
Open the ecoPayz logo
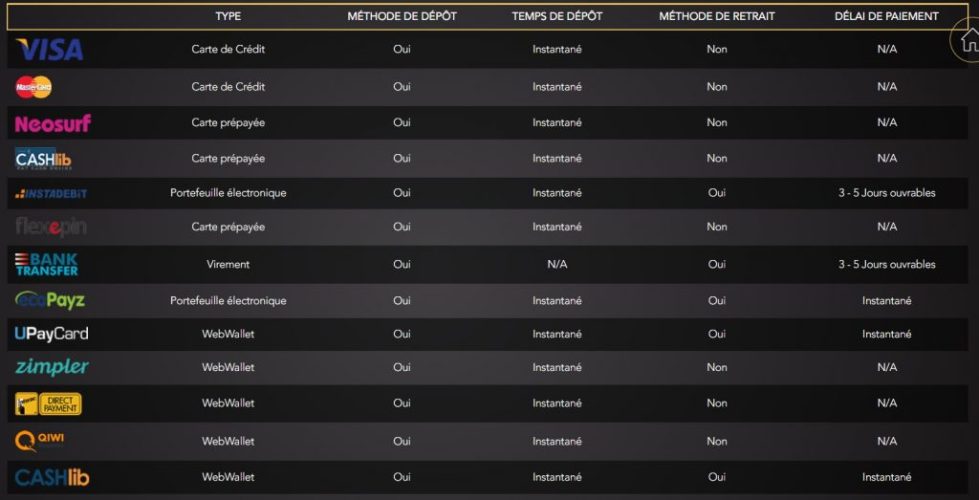coord(50,300)
